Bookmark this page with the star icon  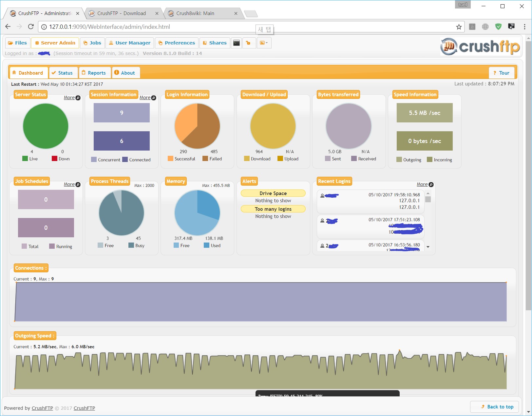click(459, 27)
